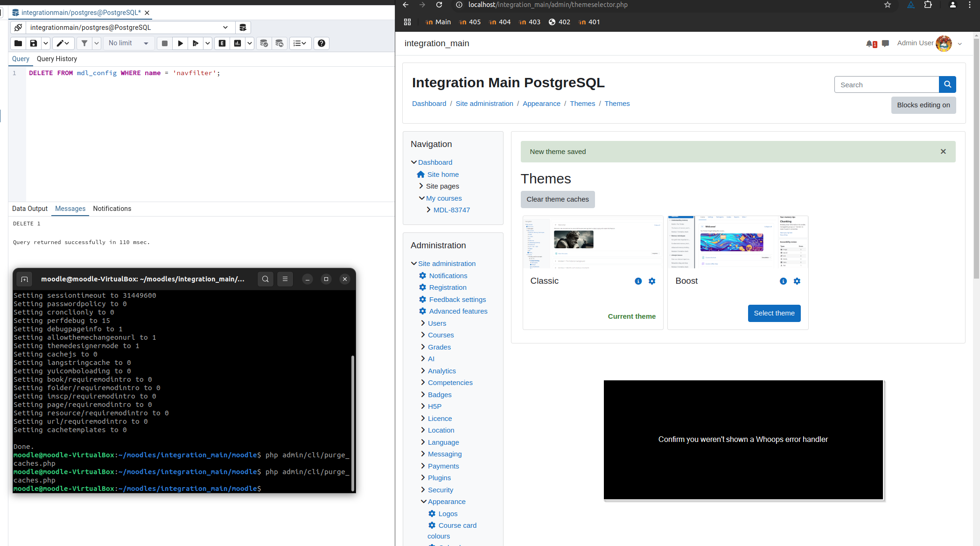Open settings gear for Boost theme

[797, 281]
